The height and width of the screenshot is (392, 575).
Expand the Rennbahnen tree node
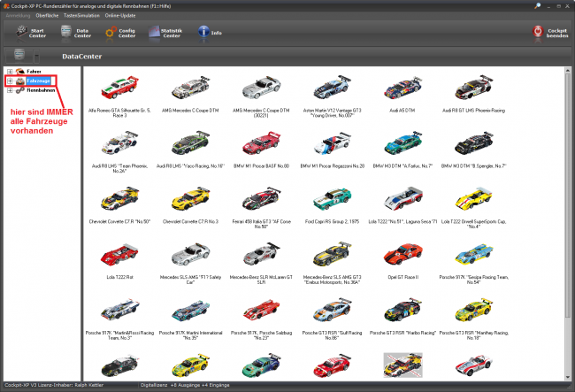click(10, 90)
